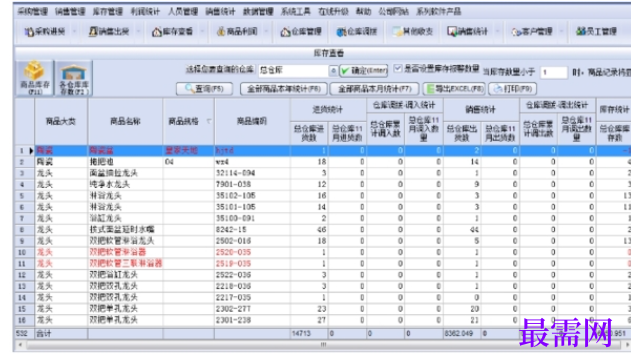Open the 系列软件产品 menu
This screenshot has height=364, width=631.
[439, 12]
